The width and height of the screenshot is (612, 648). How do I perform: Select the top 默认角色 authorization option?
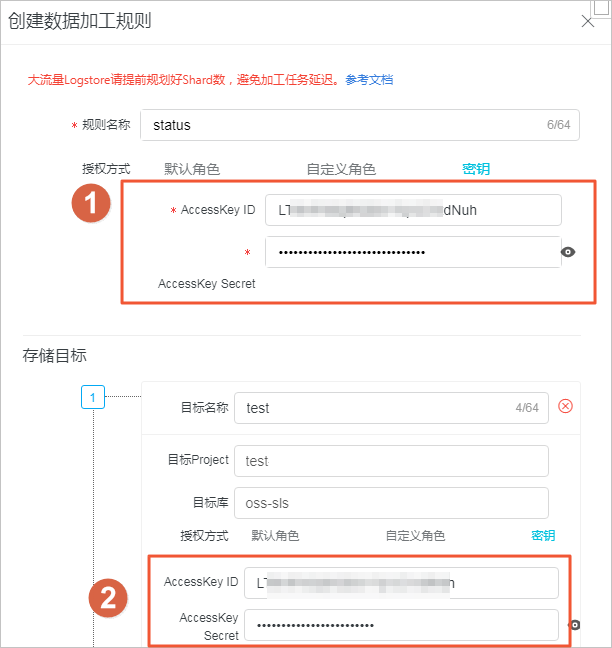(192, 169)
